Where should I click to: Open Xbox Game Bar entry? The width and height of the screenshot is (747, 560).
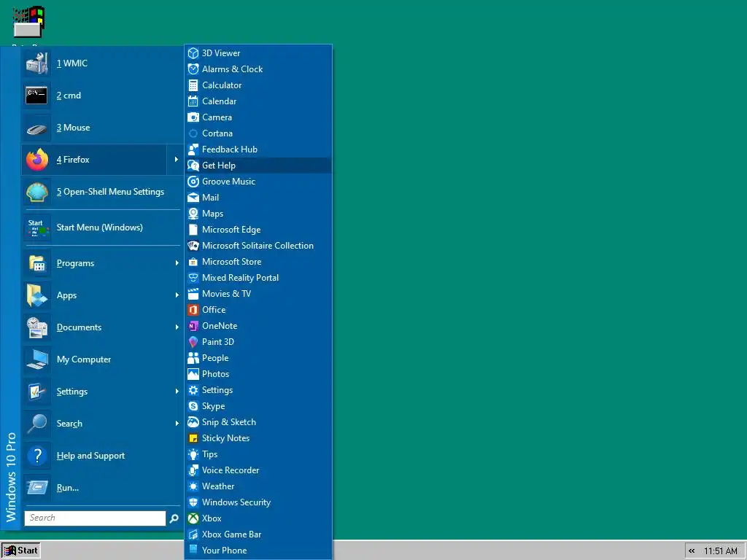coord(258,534)
